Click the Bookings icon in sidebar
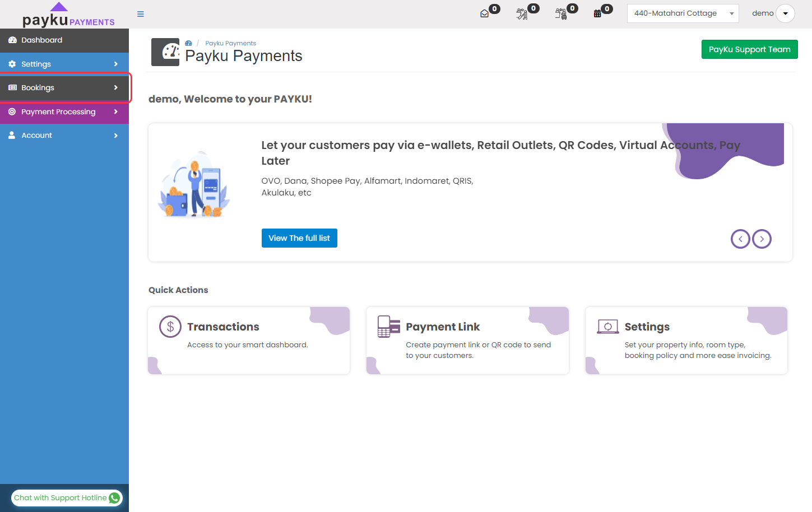The image size is (812, 512). click(x=12, y=87)
